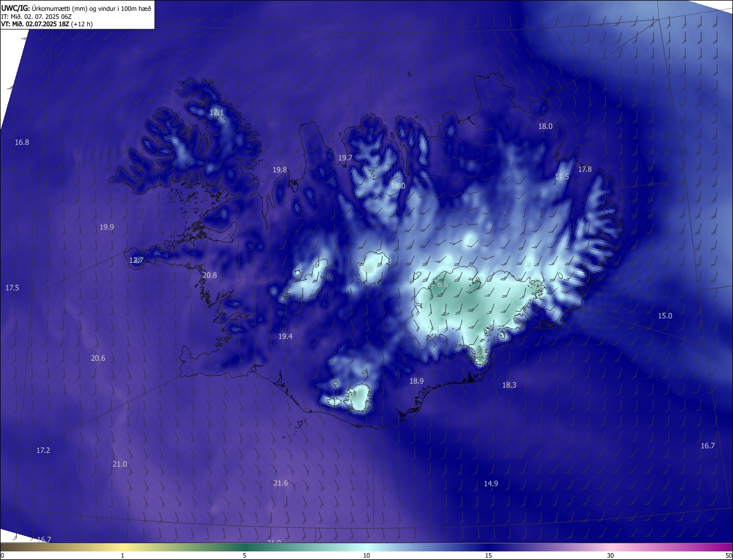Click the 14.9 value label
The width and height of the screenshot is (733, 560).
491,483
